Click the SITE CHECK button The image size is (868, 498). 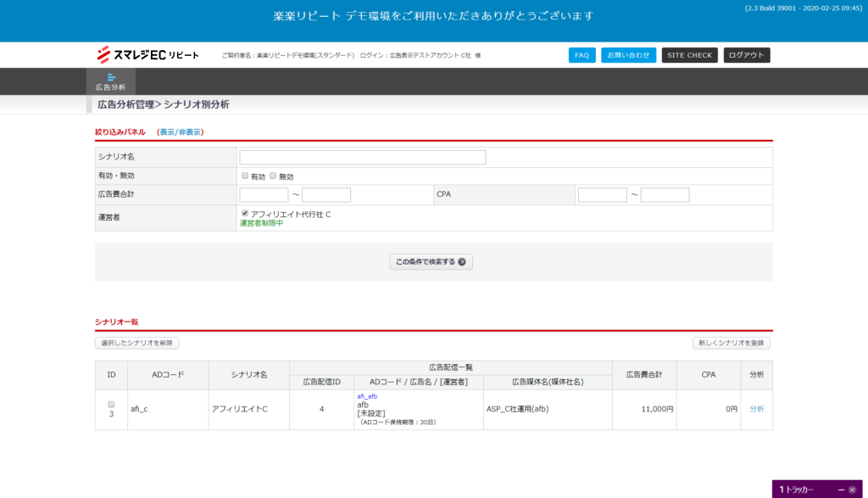pos(689,55)
